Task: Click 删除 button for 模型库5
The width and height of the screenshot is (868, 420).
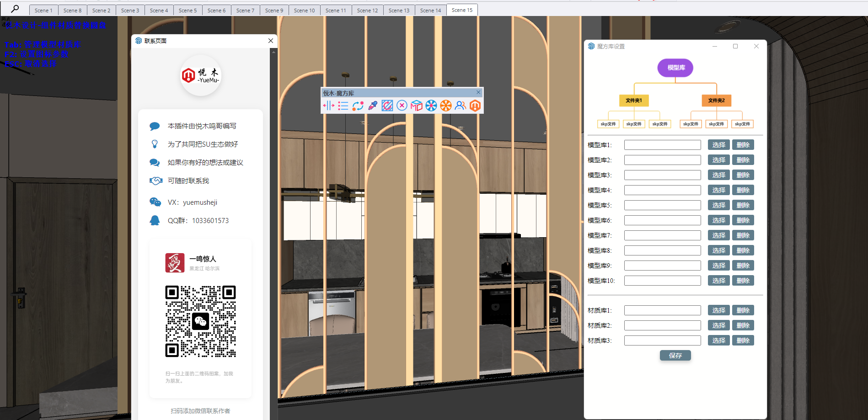Action: 743,205
